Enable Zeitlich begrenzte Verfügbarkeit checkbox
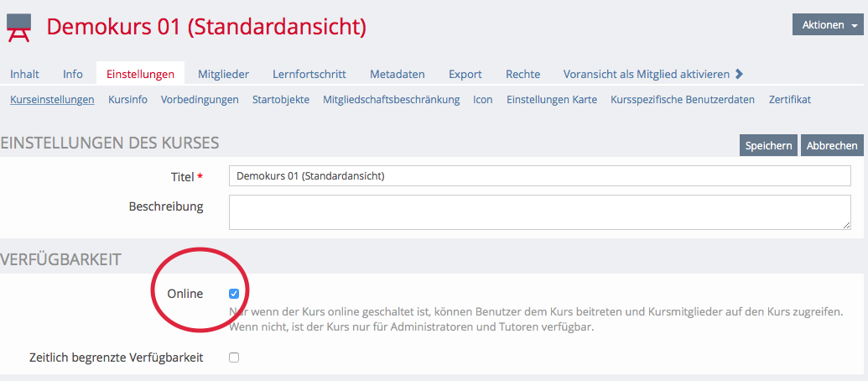 pos(234,358)
